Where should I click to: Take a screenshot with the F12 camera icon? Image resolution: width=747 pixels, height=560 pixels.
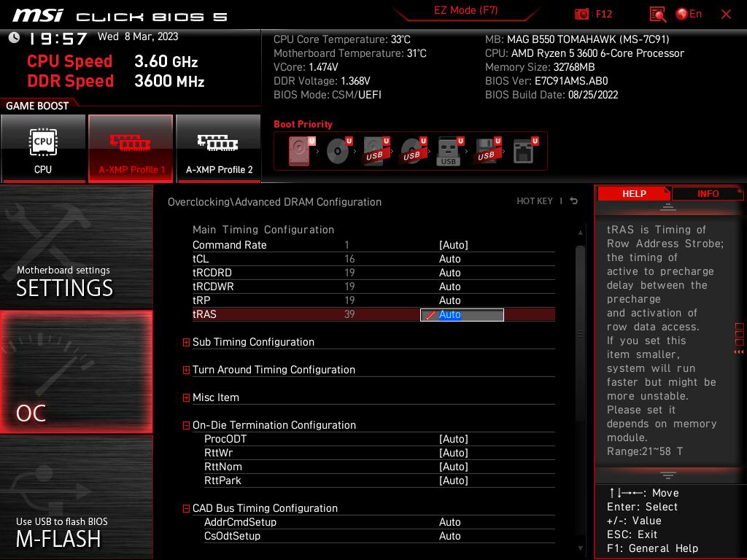[581, 14]
